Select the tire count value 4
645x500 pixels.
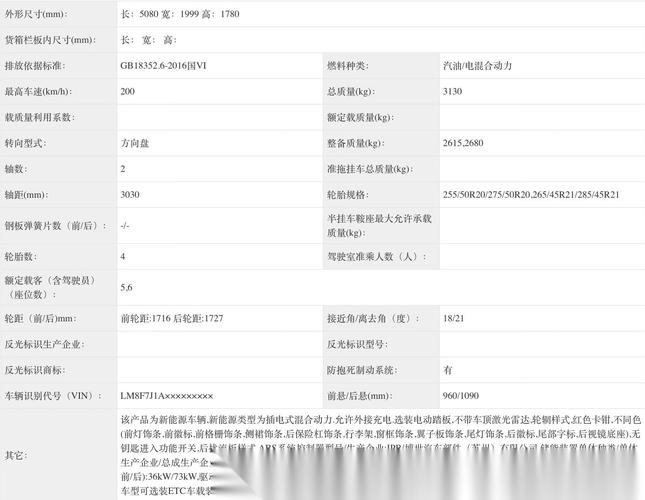point(123,257)
